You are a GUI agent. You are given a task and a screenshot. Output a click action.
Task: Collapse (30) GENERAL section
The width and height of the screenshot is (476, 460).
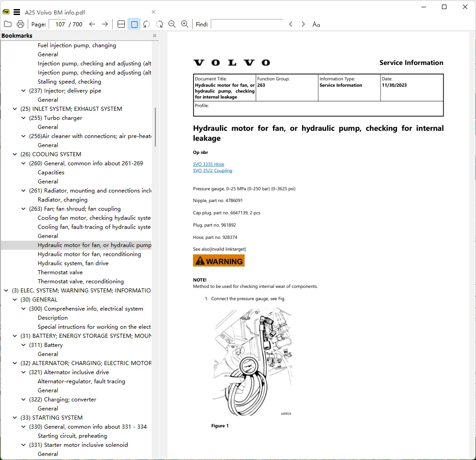pos(15,300)
